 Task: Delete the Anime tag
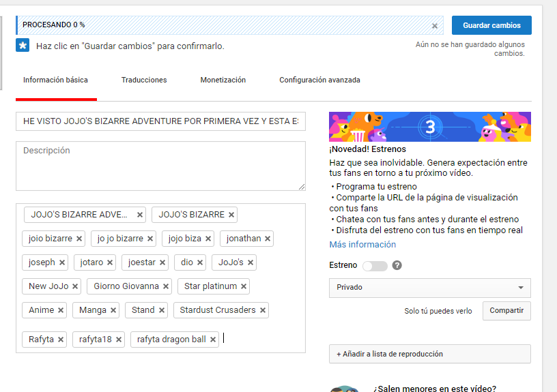[61, 310]
